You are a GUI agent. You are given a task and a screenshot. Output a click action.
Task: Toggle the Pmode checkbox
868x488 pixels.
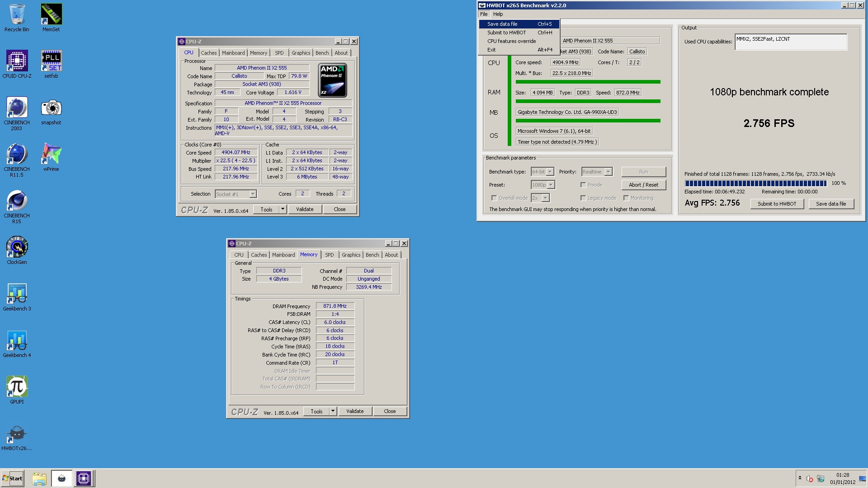583,185
